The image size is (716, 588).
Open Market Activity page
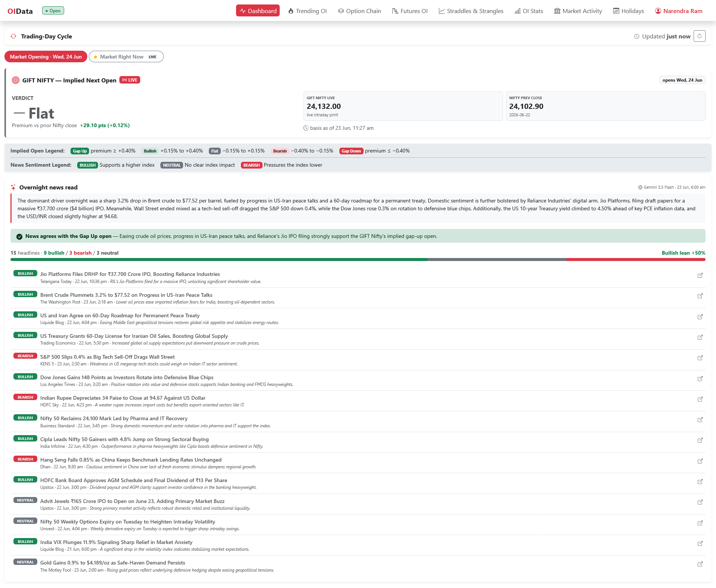(x=578, y=11)
